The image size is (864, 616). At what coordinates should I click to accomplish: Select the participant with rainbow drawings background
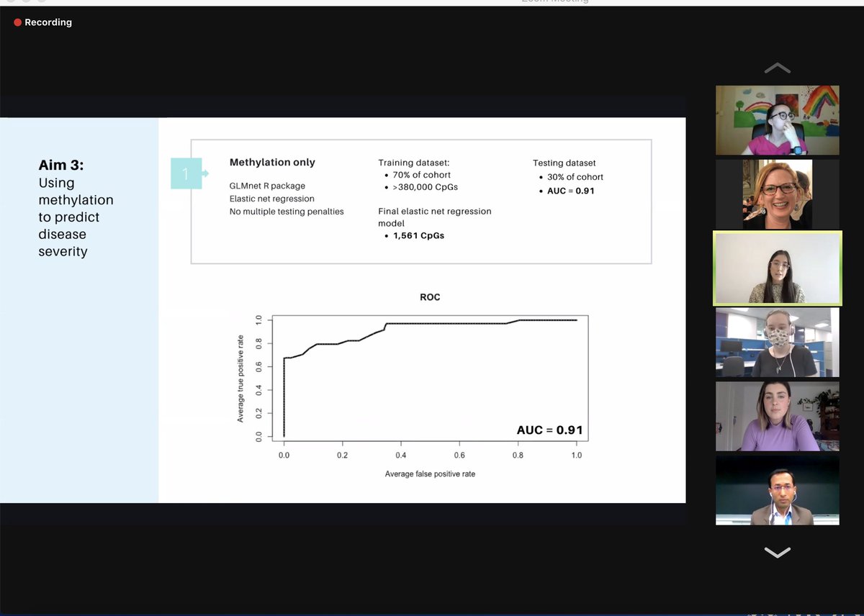click(778, 120)
